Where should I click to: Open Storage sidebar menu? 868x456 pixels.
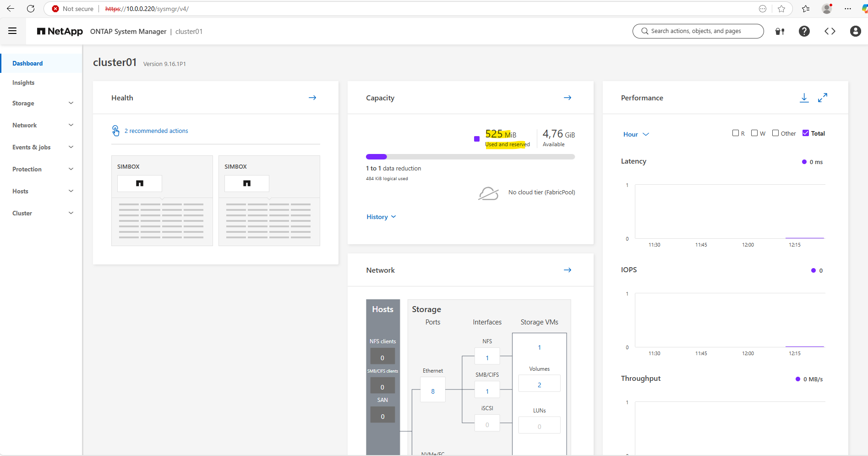(x=23, y=103)
